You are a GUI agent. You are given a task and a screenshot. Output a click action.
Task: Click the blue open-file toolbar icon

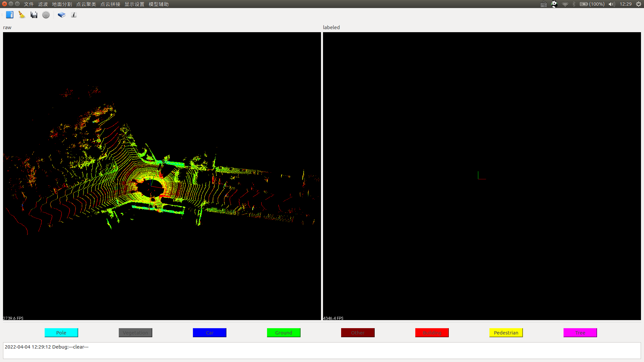10,15
